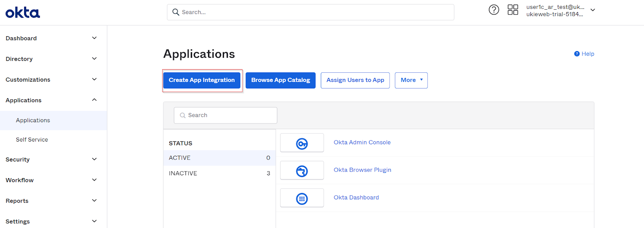
Task: Expand the Security sidebar section
Action: click(x=94, y=159)
